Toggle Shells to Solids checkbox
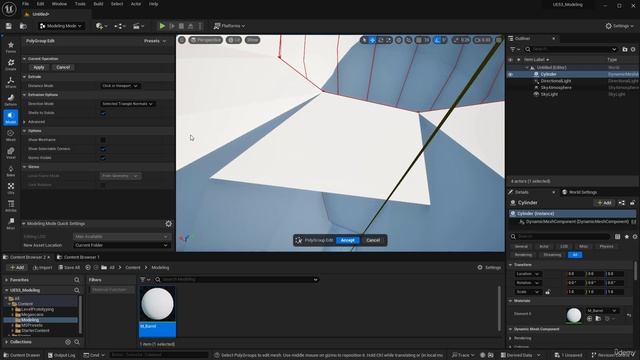640x360 pixels. click(x=103, y=113)
